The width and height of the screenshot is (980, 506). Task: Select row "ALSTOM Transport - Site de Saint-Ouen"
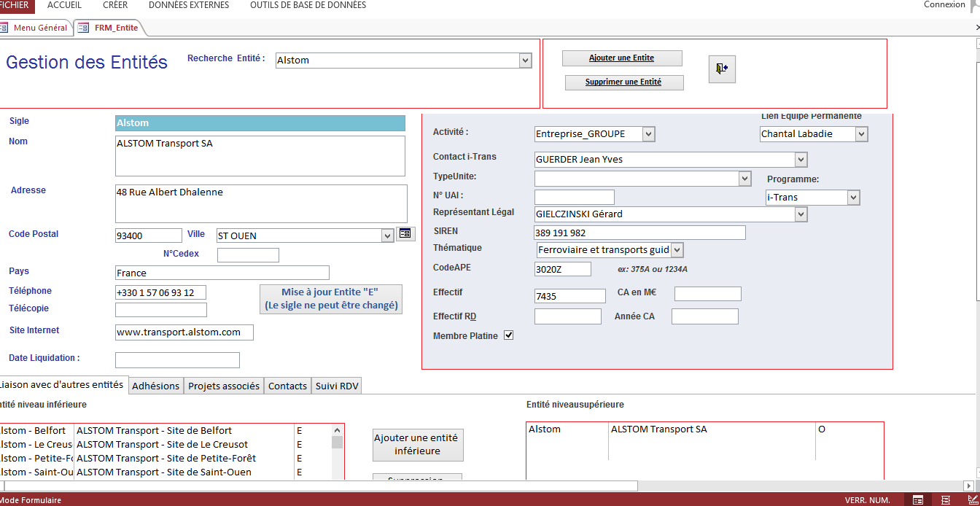point(165,472)
